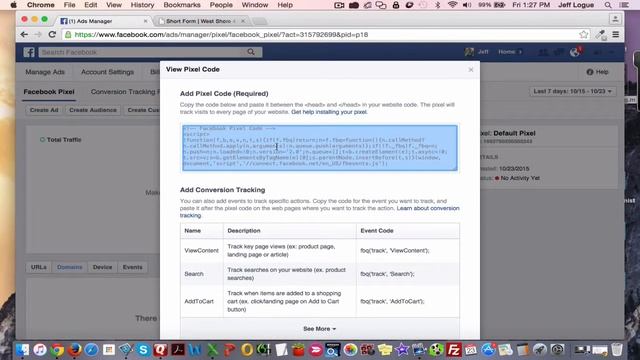Open the Last 7 days date range dropdown
The image size is (640, 360).
point(572,91)
